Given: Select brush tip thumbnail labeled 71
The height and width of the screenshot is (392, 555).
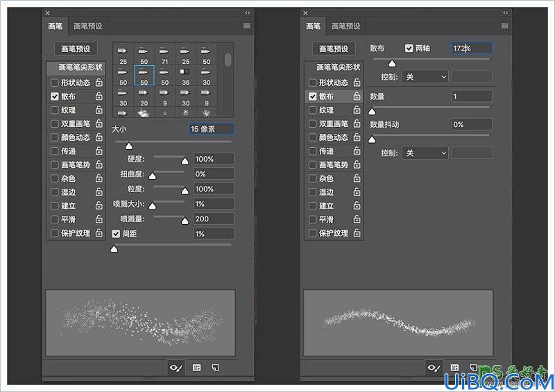Looking at the screenshot, I should (164, 55).
